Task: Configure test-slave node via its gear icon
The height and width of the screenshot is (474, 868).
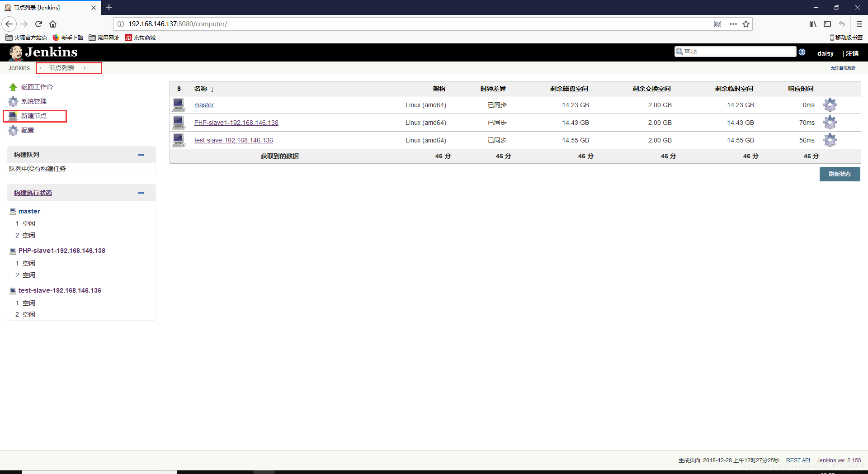Action: 830,140
